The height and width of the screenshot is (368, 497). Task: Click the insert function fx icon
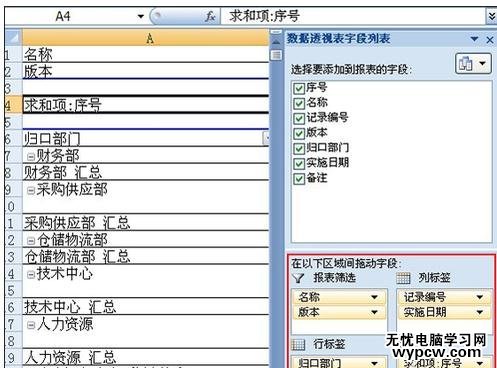tap(210, 16)
